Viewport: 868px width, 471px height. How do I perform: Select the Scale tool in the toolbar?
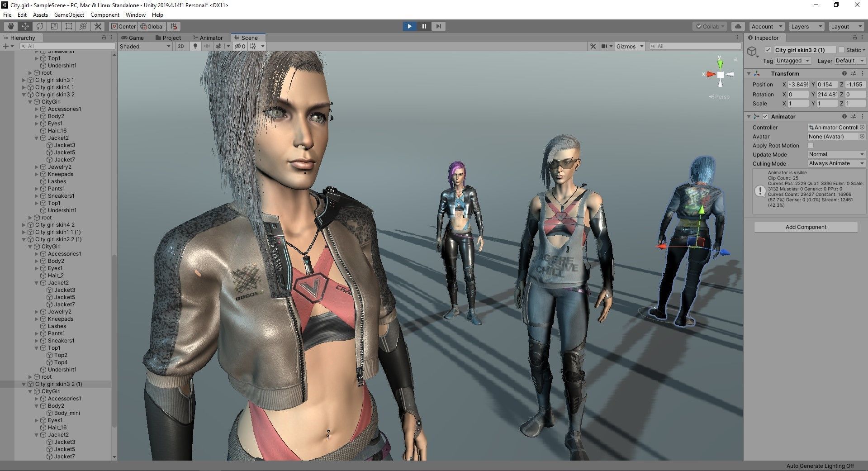[54, 26]
